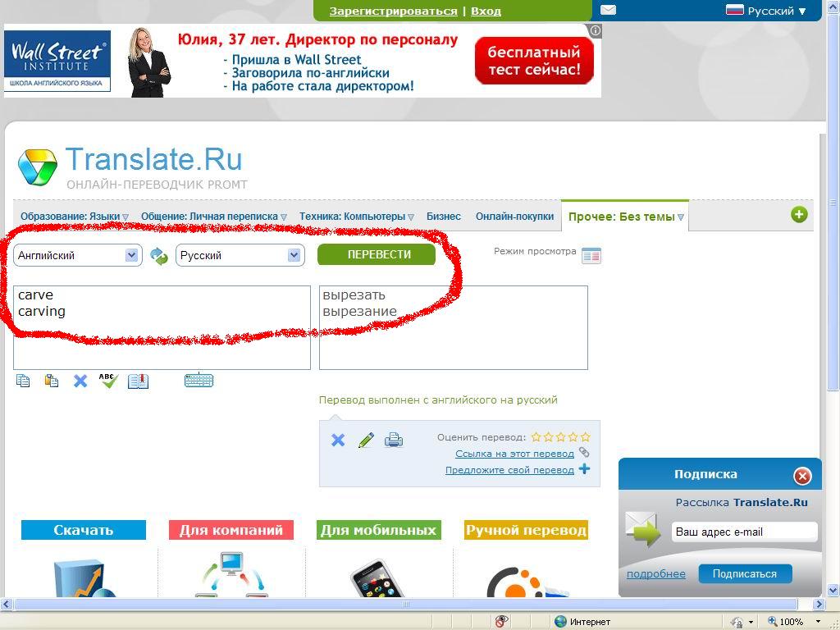
Task: Click the copy text icon under source box
Action: click(23, 381)
